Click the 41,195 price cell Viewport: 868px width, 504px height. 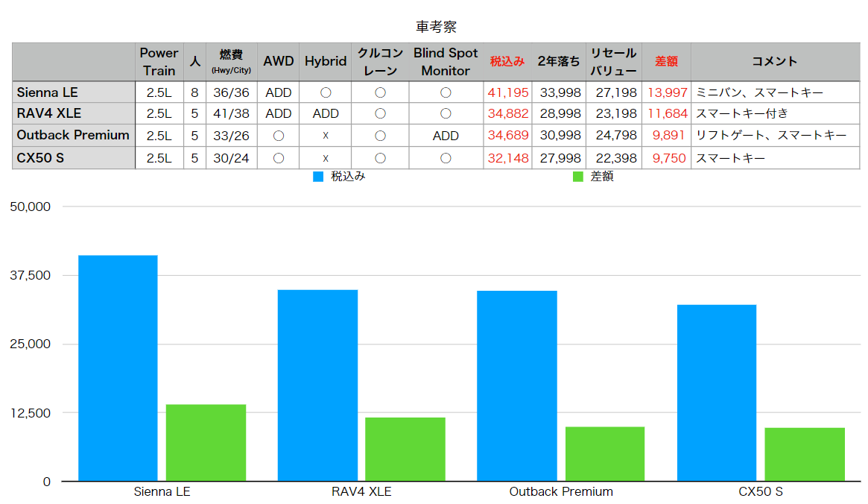tap(507, 92)
